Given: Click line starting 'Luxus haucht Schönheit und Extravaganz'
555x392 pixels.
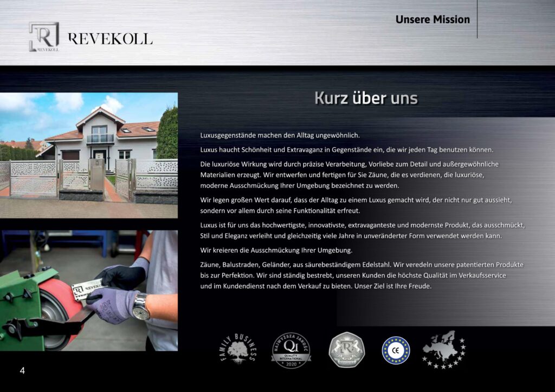Looking at the screenshot, I should tap(346, 150).
